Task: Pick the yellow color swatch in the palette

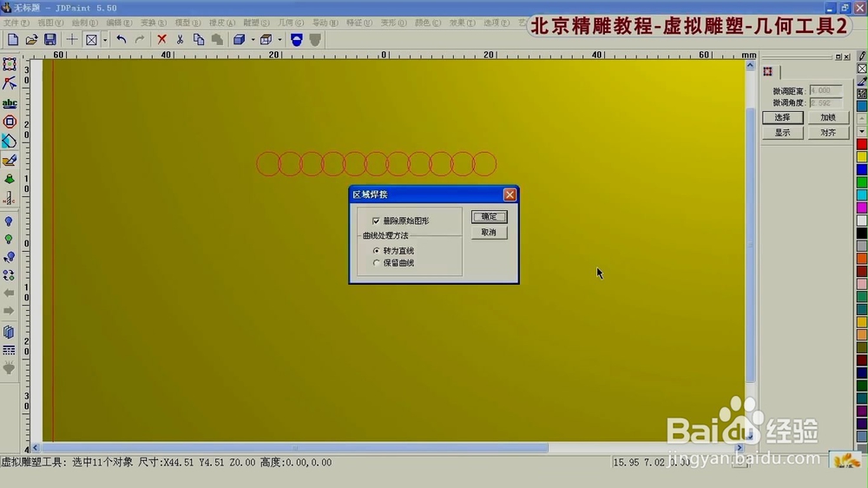Action: pos(862,157)
